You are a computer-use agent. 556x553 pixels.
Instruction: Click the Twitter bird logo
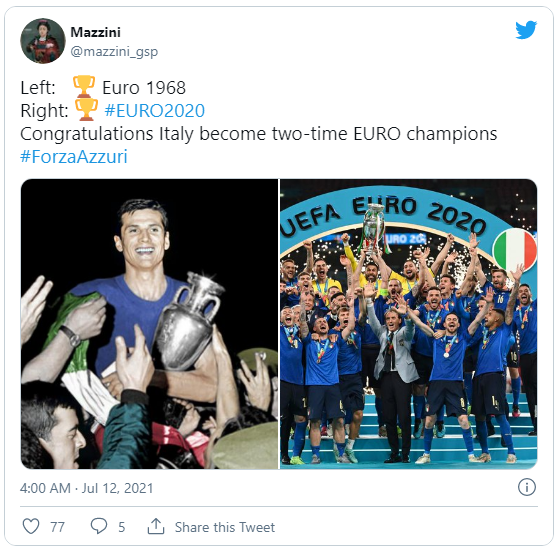526,30
